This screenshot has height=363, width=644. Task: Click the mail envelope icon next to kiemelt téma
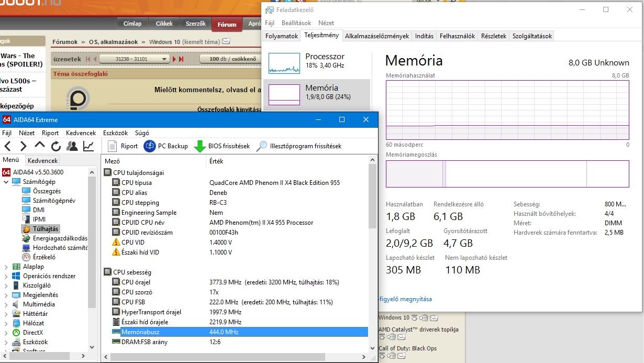[x=226, y=41]
